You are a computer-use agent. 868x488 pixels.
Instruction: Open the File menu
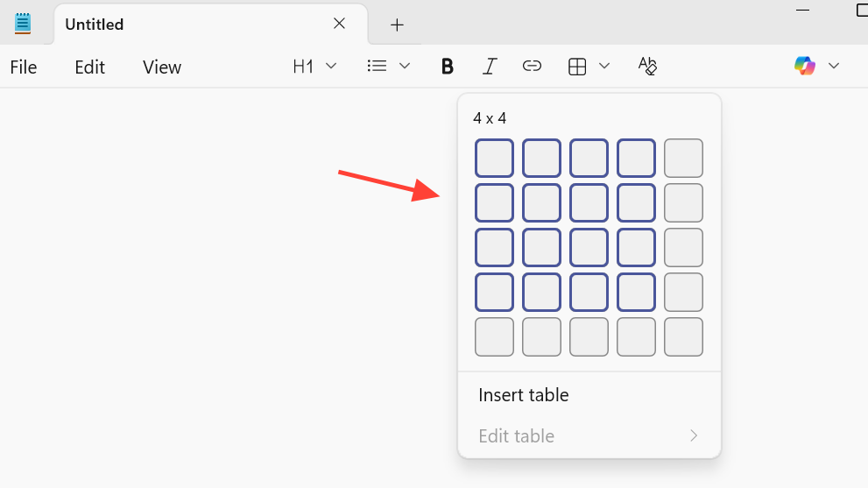[x=24, y=67]
